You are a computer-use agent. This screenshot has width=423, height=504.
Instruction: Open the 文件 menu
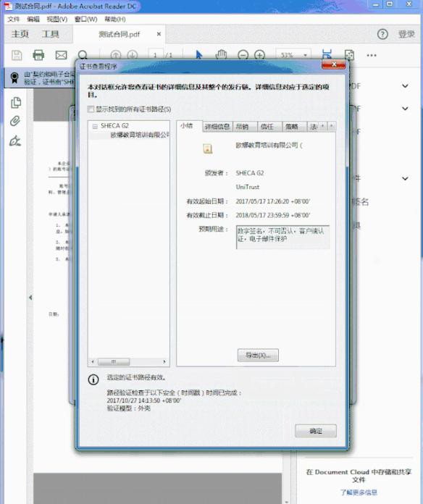pos(14,20)
